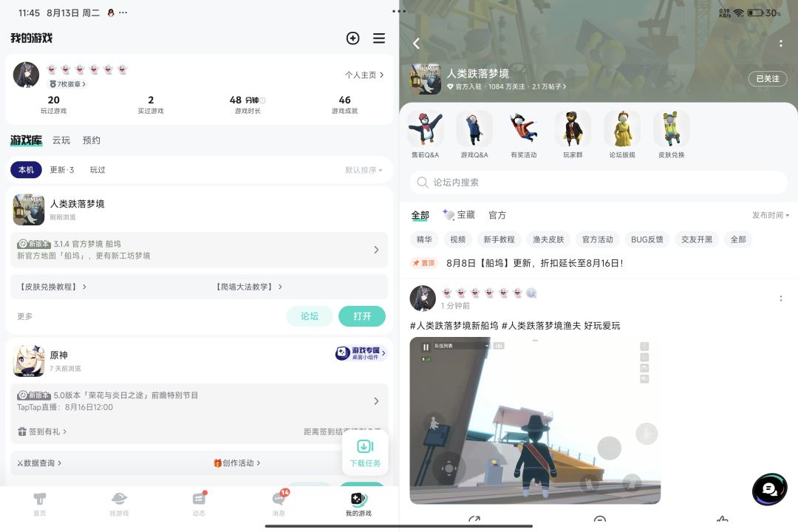The height and width of the screenshot is (532, 798).
Task: Open 论坛版规 shortcut icon
Action: tap(622, 129)
